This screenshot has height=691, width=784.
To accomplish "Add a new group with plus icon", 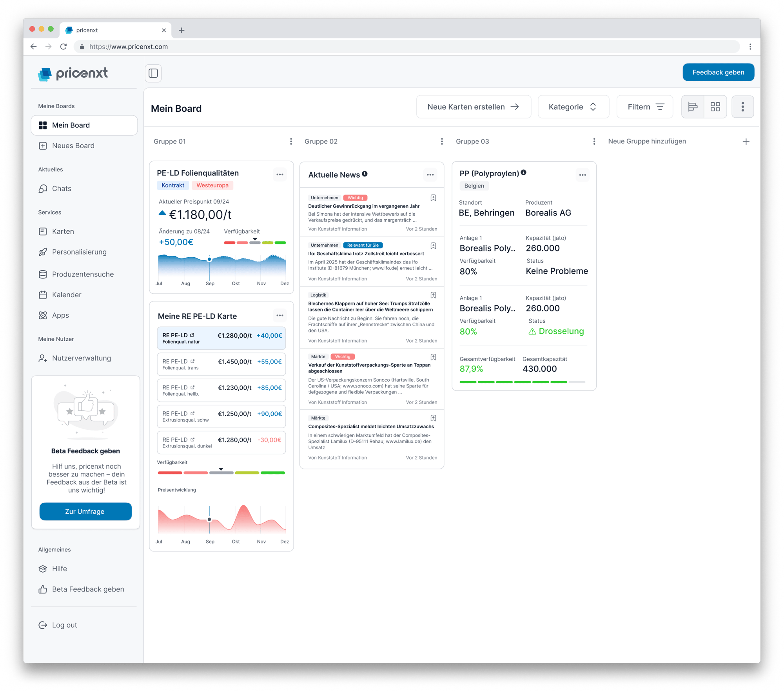I will point(746,142).
